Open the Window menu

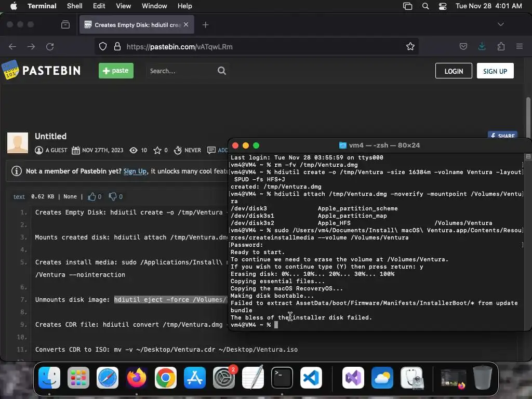154,6
